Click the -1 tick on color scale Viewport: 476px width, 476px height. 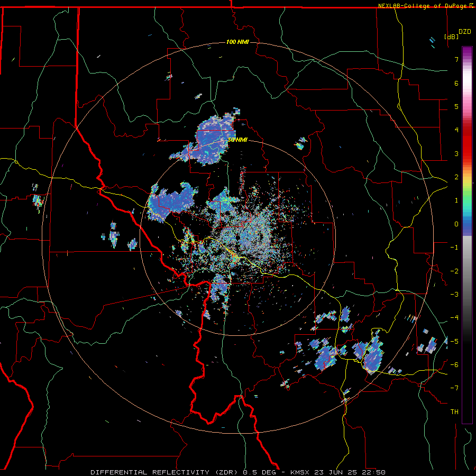point(454,248)
